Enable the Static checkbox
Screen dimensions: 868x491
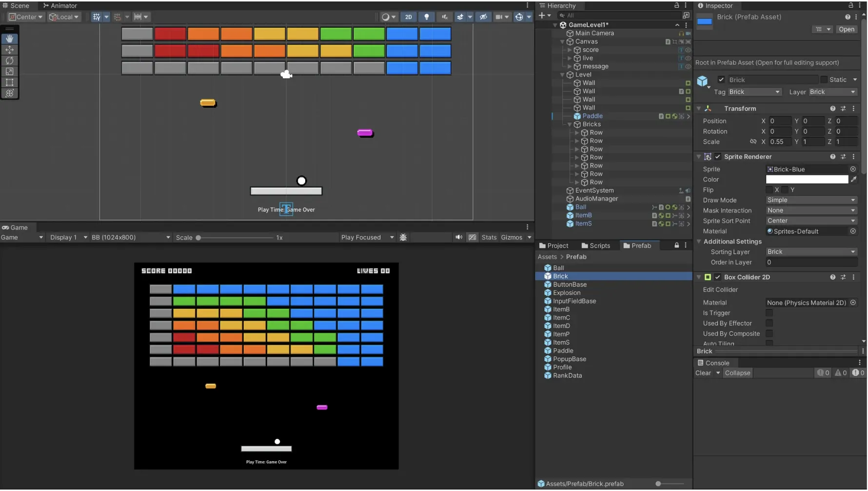[x=824, y=80]
